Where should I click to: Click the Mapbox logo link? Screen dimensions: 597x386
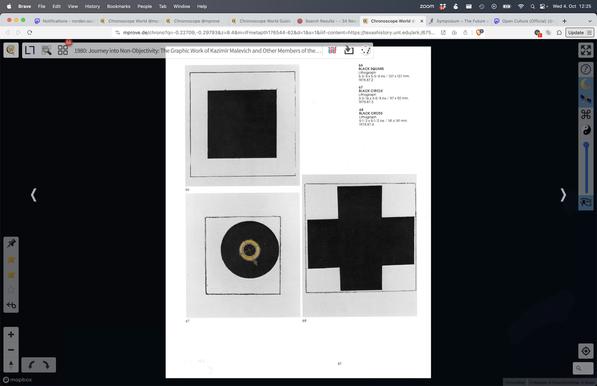pos(17,380)
